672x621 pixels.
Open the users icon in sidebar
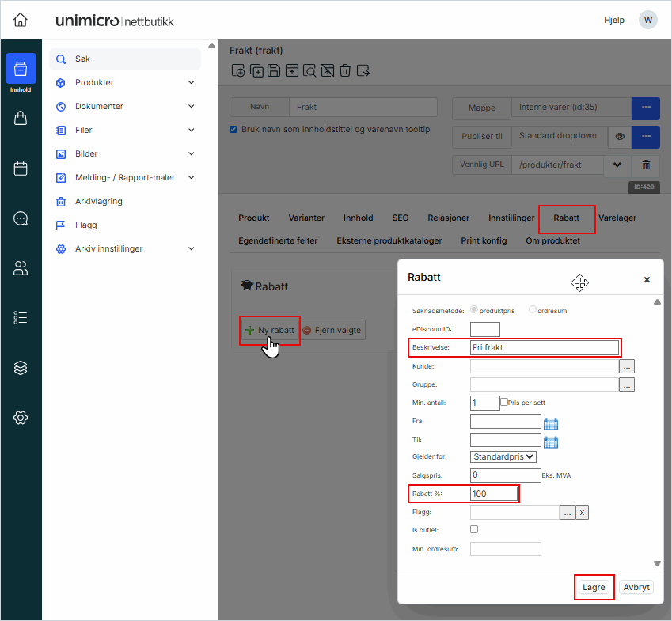click(21, 268)
